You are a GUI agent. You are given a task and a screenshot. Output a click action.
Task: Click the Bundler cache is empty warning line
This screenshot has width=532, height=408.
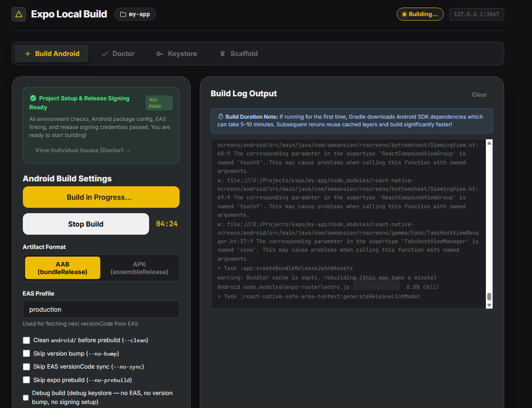click(x=327, y=278)
